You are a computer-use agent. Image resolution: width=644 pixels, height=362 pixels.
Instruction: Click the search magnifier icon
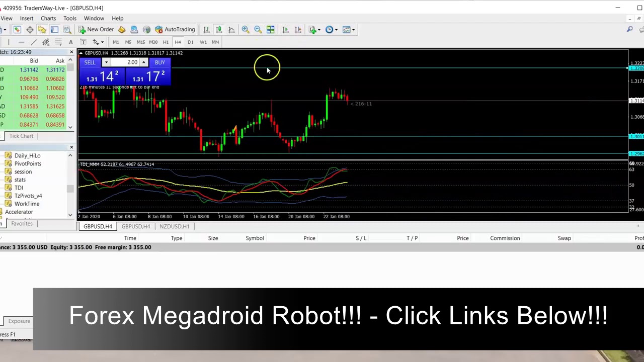tap(629, 30)
